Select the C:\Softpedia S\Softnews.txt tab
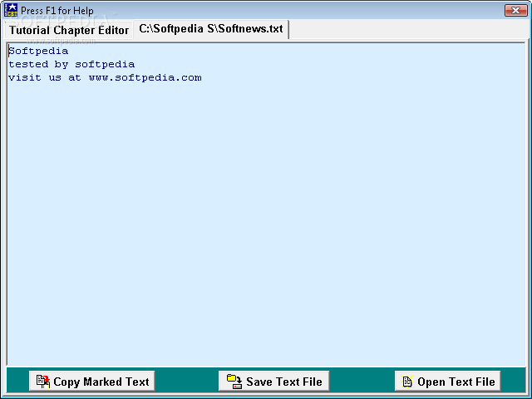 pos(210,29)
